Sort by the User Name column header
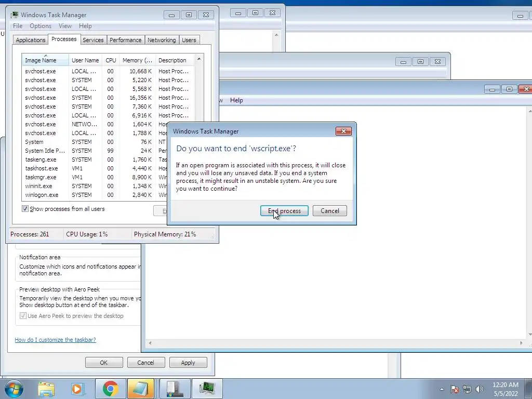 [x=85, y=60]
